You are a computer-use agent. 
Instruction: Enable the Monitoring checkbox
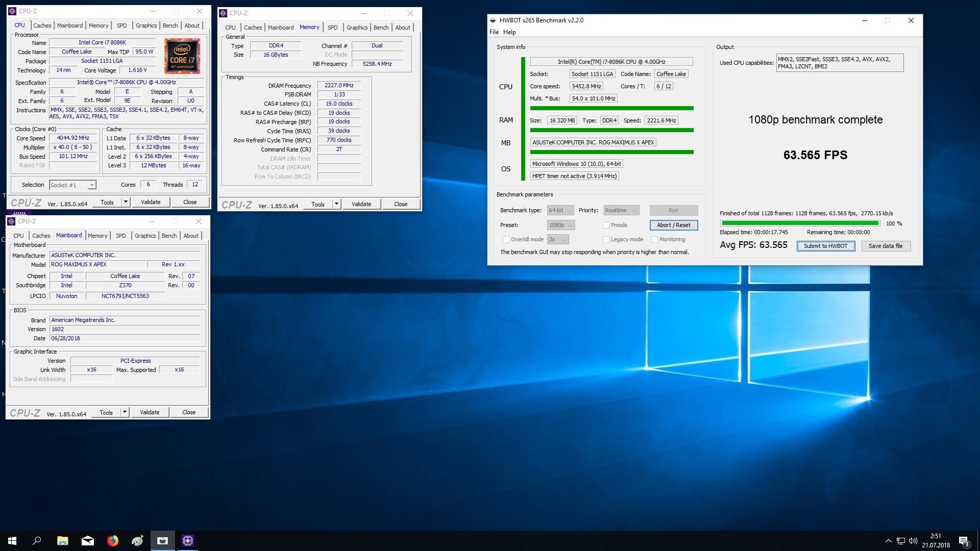point(654,239)
